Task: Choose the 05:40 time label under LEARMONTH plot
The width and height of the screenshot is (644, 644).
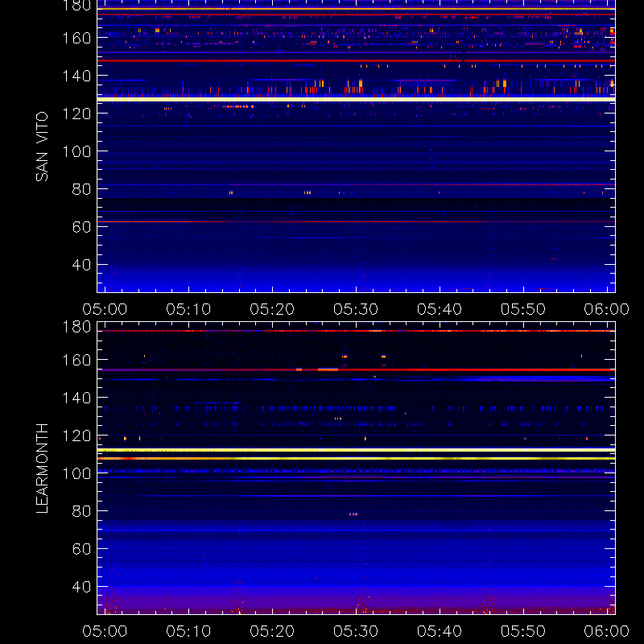Action: click(440, 631)
